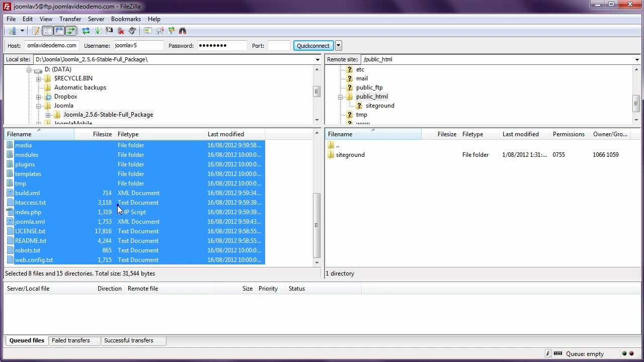Go to parent directory in remote list
The height and width of the screenshot is (362, 644).
coord(337,145)
